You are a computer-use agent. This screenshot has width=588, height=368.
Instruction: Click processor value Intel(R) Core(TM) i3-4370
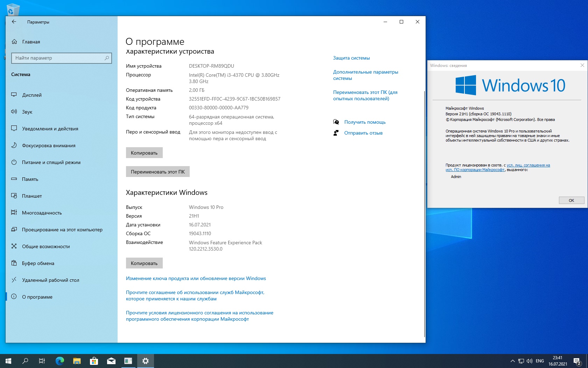pos(234,78)
